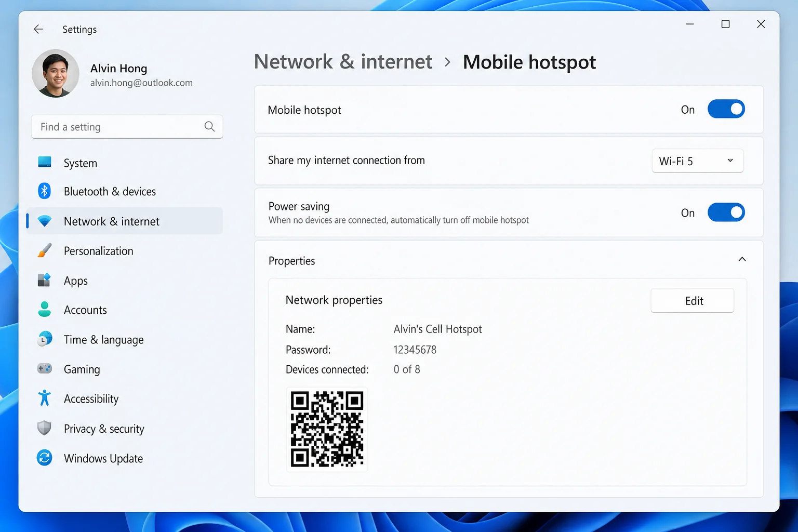Click the Accounts person icon
This screenshot has height=532, width=798.
click(45, 309)
